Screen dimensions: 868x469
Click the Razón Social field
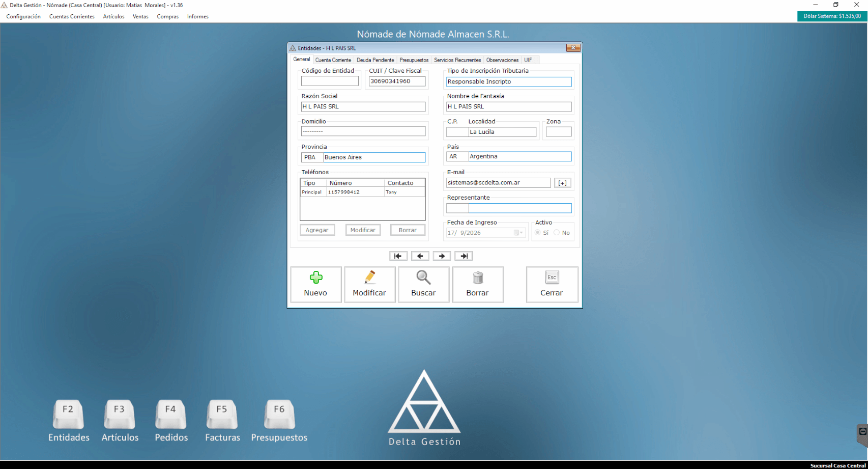[363, 106]
